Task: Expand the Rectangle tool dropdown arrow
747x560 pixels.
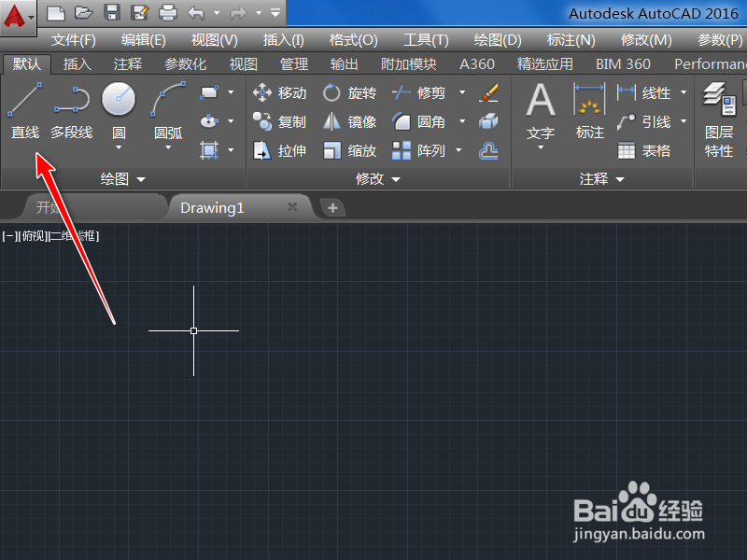Action: pyautogui.click(x=231, y=92)
